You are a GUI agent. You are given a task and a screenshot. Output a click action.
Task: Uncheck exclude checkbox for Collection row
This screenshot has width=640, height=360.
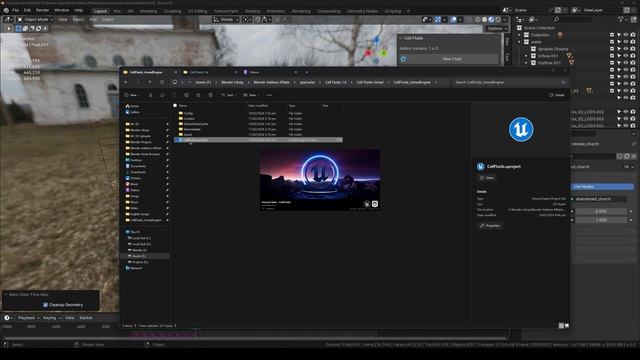tap(612, 35)
